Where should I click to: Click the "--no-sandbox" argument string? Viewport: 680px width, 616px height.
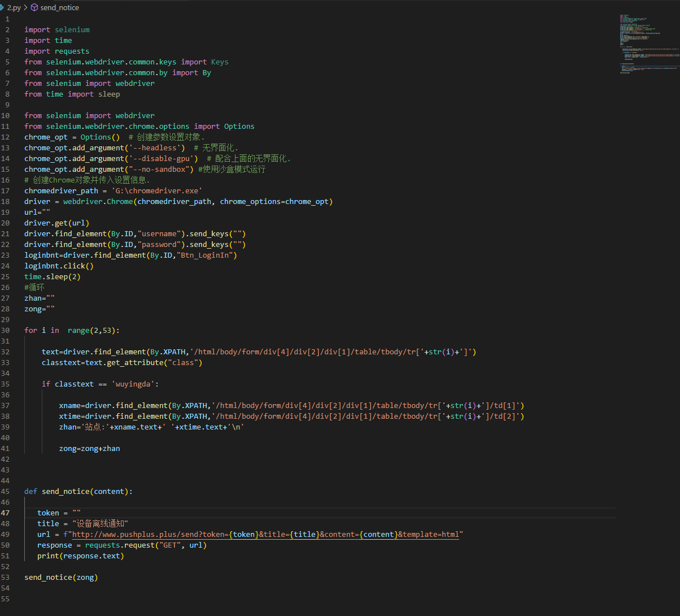159,169
